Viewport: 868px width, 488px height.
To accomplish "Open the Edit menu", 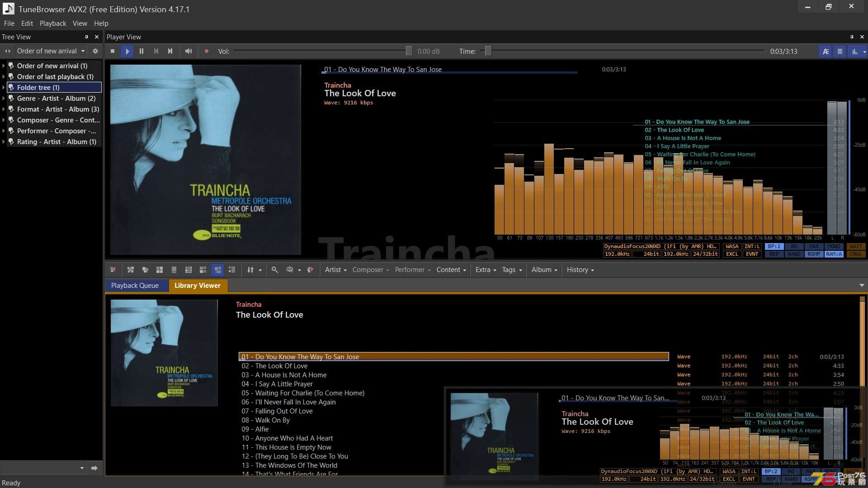I will (27, 23).
